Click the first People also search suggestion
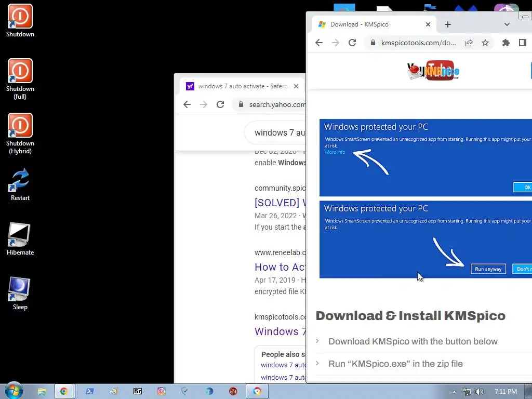The height and width of the screenshot is (399, 532). click(283, 365)
